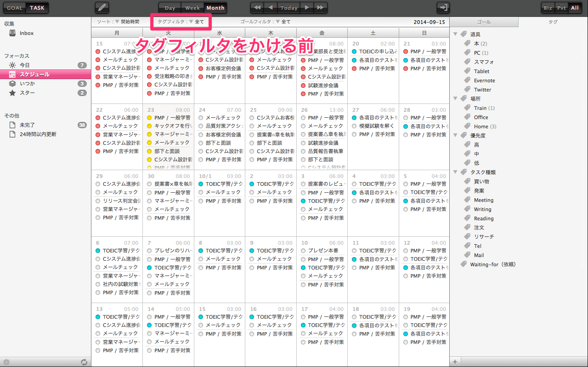Select the タグ tab

pyautogui.click(x=553, y=22)
